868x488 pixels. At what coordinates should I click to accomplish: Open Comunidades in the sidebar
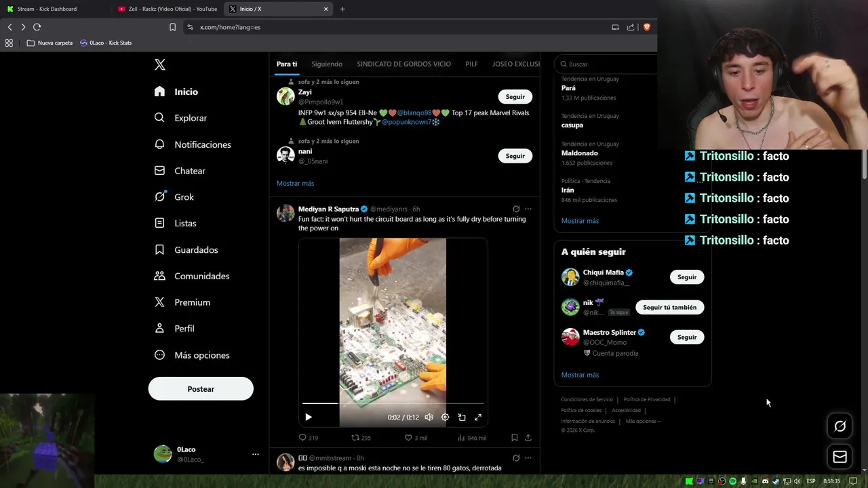point(192,276)
